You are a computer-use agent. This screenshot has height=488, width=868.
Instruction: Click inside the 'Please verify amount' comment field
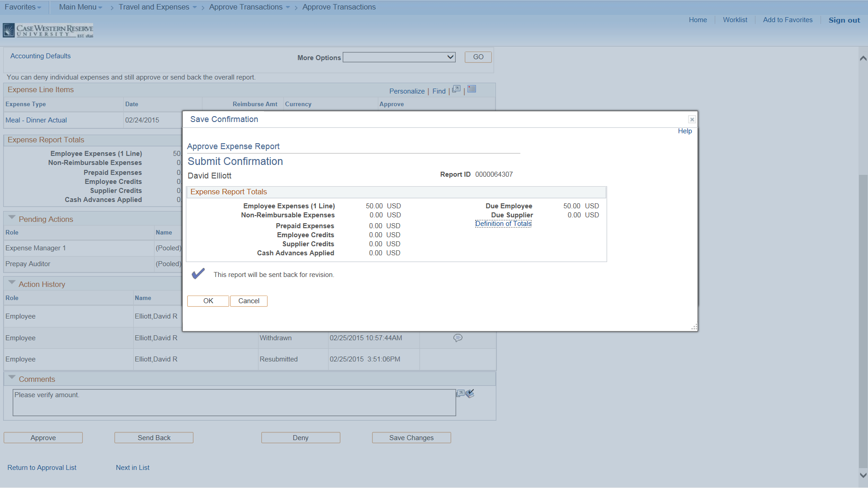(233, 402)
